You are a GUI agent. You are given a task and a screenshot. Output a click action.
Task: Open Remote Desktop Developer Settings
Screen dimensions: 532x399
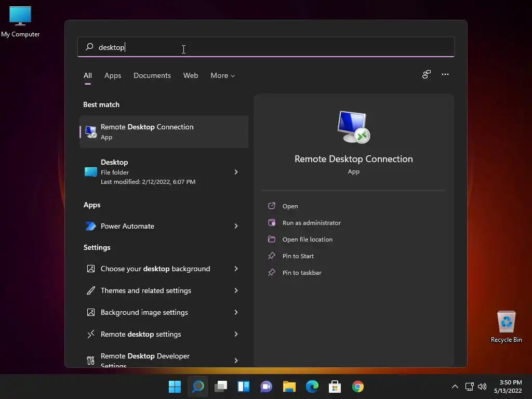[x=164, y=357]
